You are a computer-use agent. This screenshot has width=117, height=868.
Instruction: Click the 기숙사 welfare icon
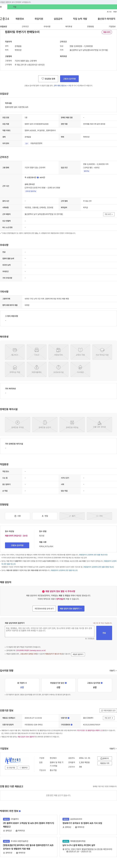(x=37, y=352)
